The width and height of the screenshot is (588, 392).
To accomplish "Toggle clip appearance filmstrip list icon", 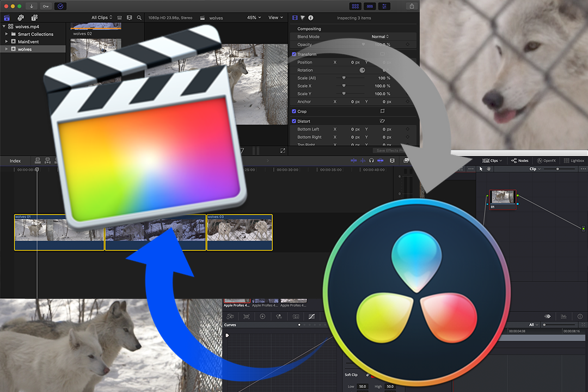I will point(120,17).
